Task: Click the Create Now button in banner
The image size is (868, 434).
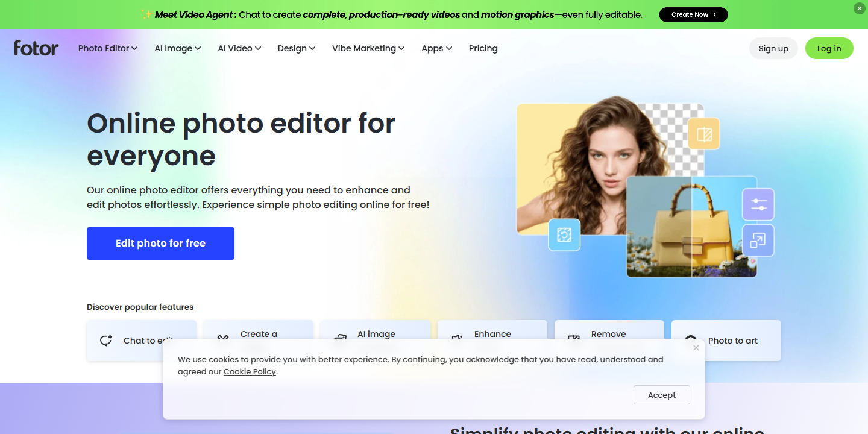Action: (x=694, y=14)
